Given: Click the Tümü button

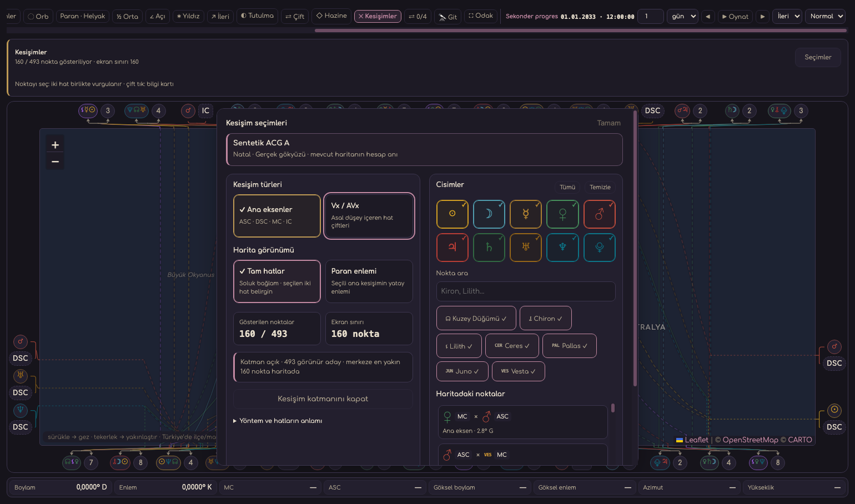Looking at the screenshot, I should [x=567, y=187].
